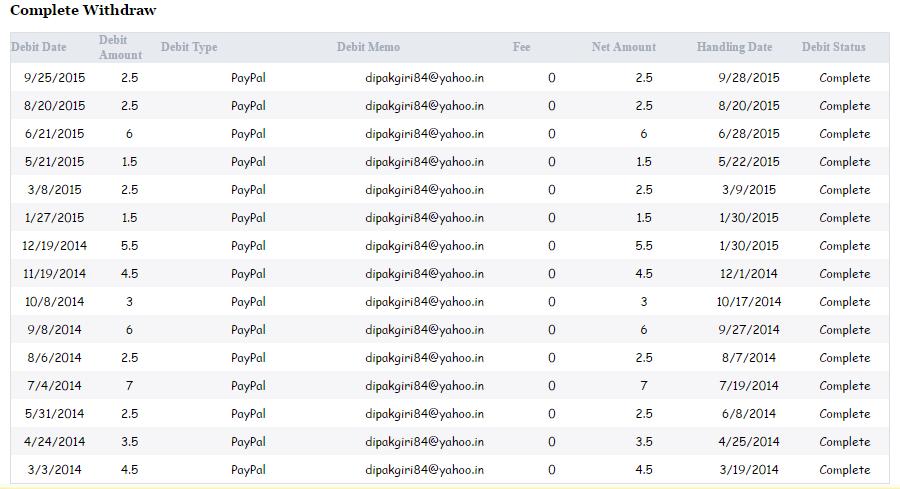Click handling date 3/9/2015

pos(749,189)
